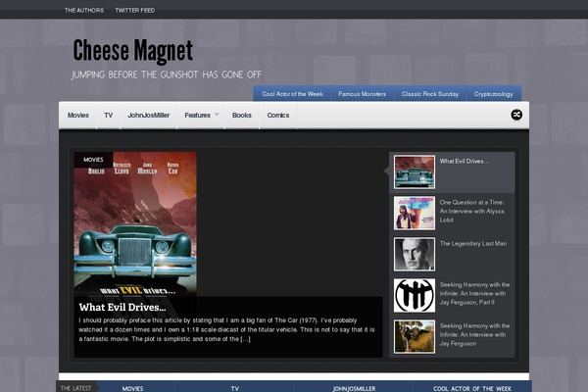Screen dimensions: 588x392
Task: Expand the Features menu dropdown arrow
Action: click(217, 115)
